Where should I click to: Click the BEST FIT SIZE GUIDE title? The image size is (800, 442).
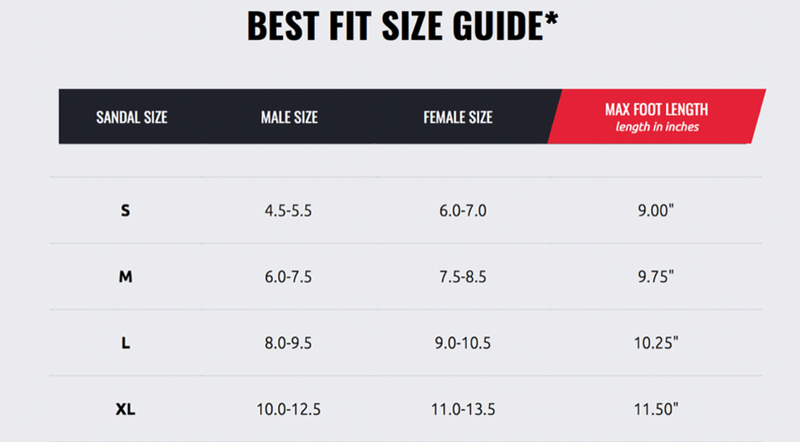click(403, 26)
